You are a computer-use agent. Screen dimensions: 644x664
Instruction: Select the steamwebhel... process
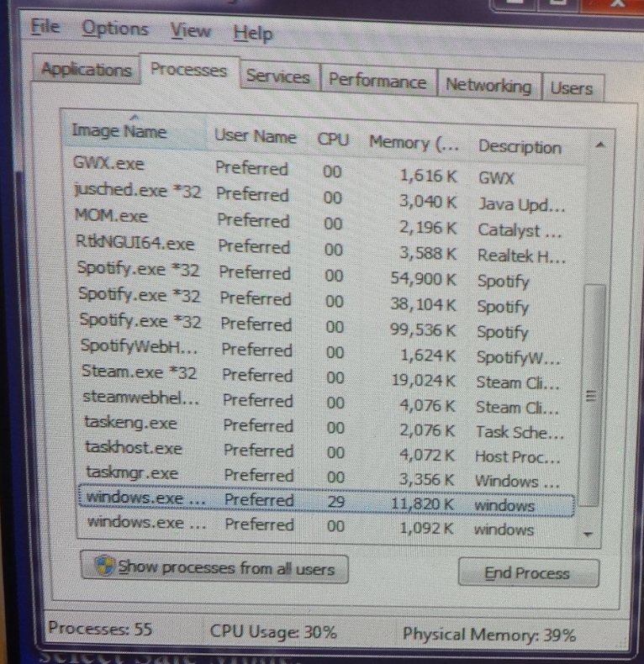click(x=326, y=402)
